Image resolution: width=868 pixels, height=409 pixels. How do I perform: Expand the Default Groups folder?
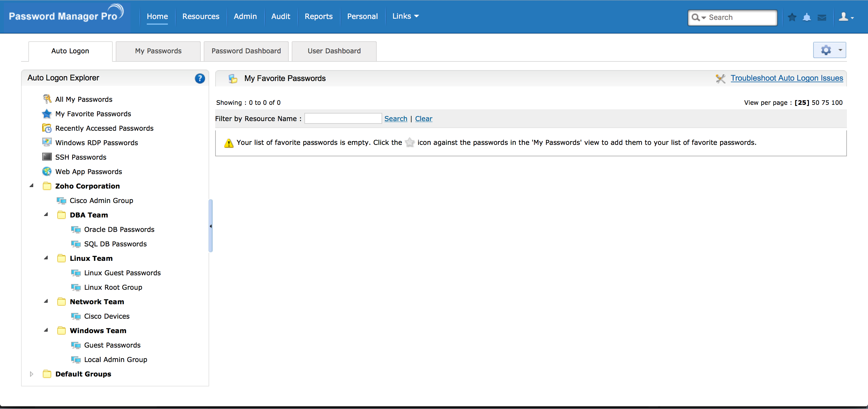(32, 374)
